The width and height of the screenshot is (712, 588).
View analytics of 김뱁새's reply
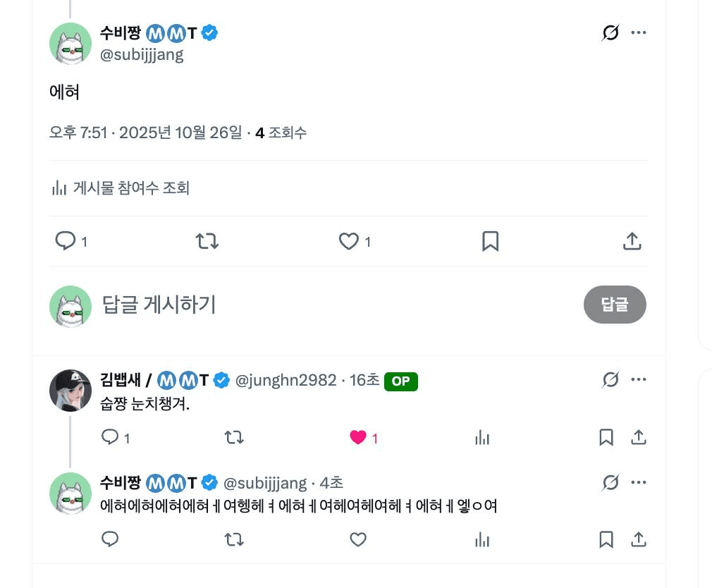point(482,438)
